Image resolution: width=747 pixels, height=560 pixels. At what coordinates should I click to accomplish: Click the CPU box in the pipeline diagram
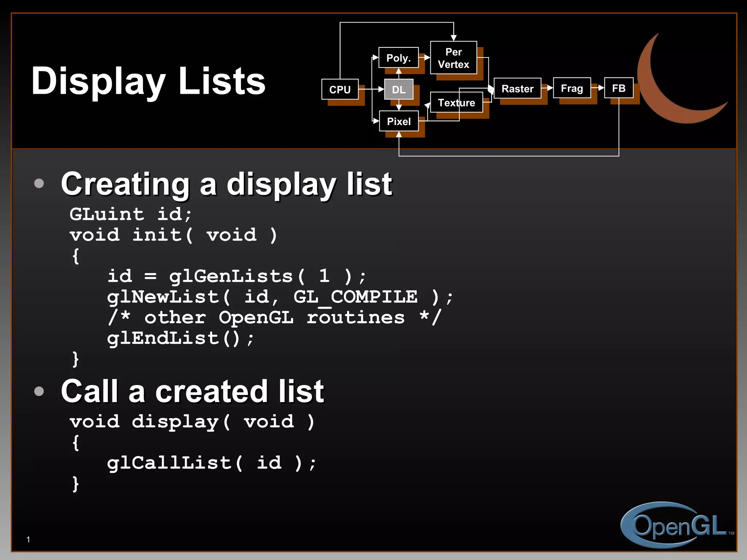340,89
